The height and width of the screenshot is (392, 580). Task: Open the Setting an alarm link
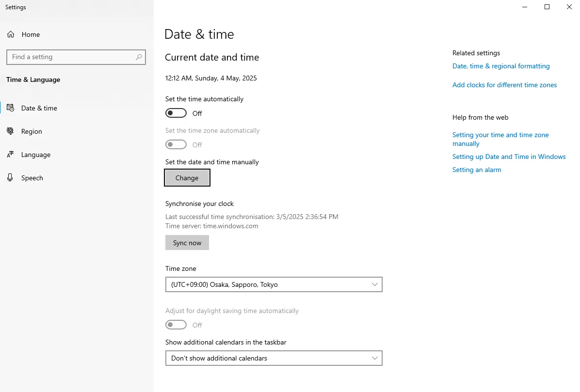tap(477, 170)
